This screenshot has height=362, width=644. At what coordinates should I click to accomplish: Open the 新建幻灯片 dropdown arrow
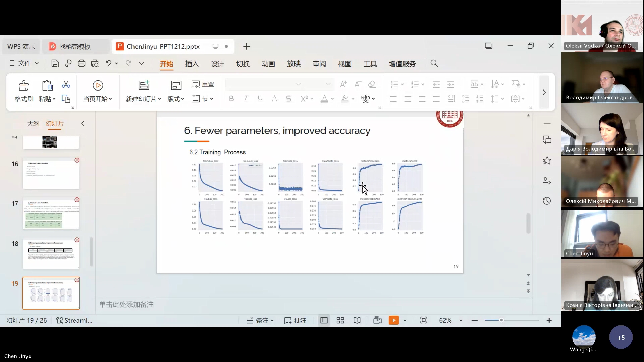coord(160,99)
